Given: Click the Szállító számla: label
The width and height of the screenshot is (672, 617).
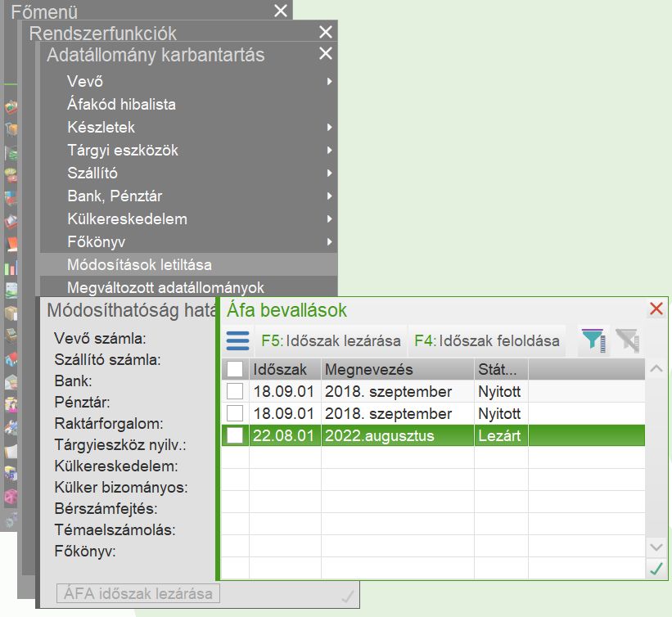Looking at the screenshot, I should [107, 359].
